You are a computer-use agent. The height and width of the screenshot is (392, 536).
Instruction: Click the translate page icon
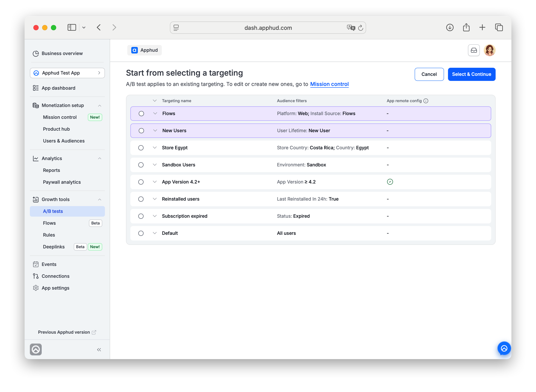tap(351, 28)
